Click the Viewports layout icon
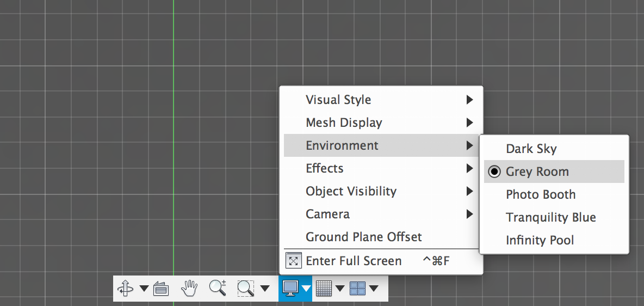 (358, 288)
